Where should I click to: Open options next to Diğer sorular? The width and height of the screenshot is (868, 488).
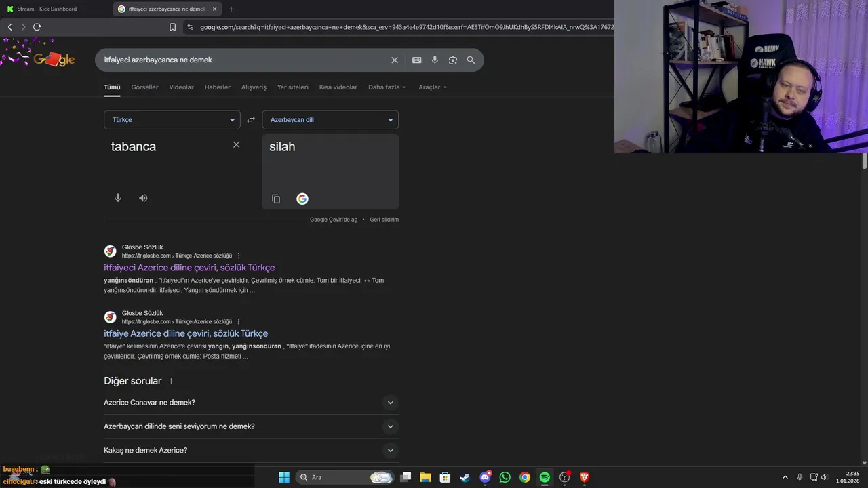[x=171, y=382]
